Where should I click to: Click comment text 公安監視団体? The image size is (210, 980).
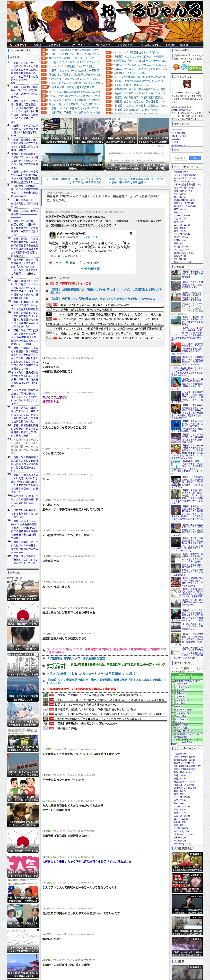coord(51,561)
